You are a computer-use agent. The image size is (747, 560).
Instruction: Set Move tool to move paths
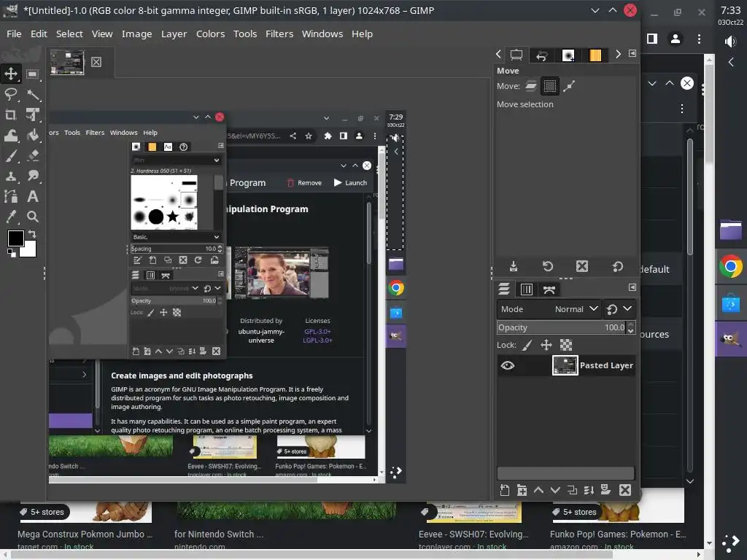(569, 86)
